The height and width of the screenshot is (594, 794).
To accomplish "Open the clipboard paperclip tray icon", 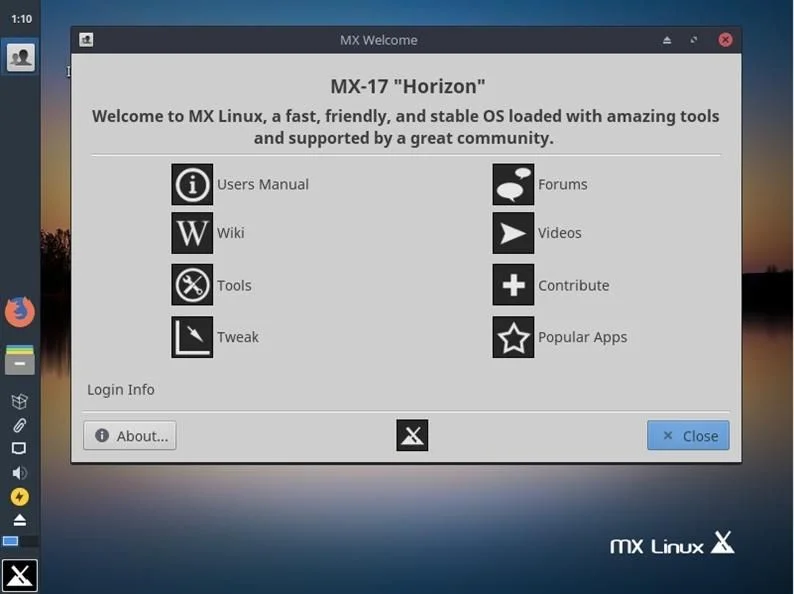I will (19, 425).
